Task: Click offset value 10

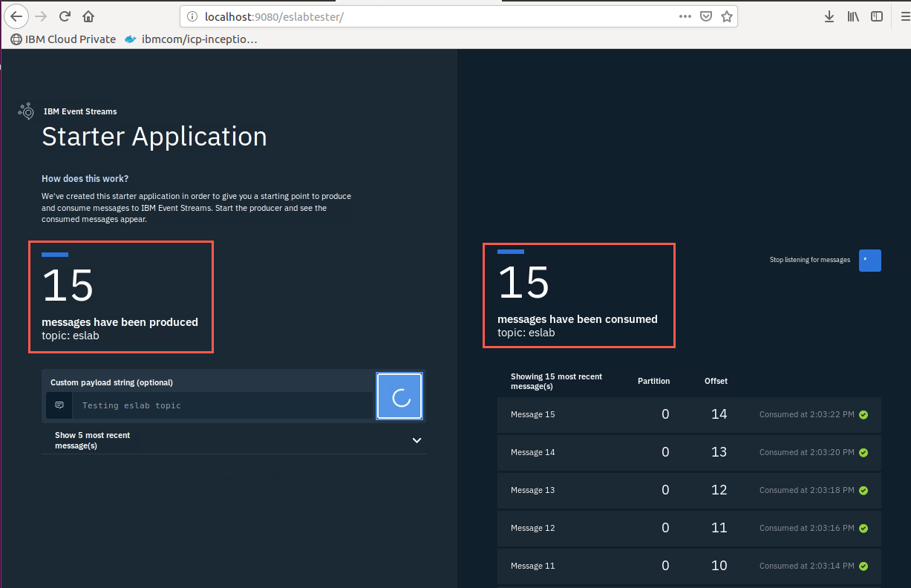Action: coord(719,566)
